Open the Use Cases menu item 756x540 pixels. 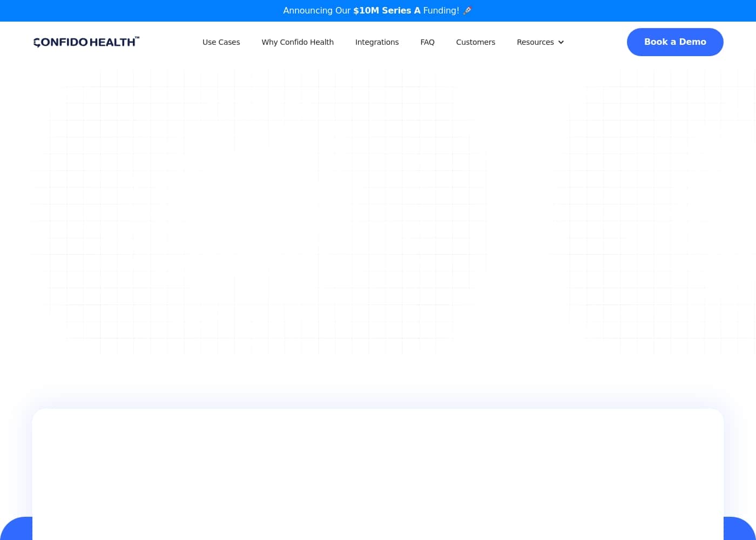pos(221,42)
